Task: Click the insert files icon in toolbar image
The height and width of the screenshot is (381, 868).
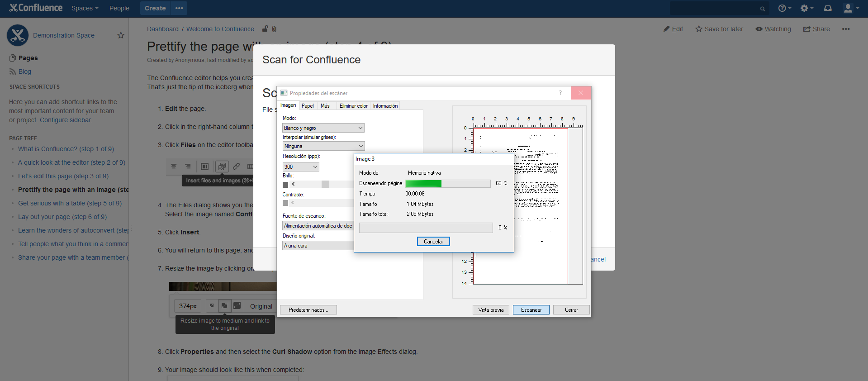Action: 222,167
